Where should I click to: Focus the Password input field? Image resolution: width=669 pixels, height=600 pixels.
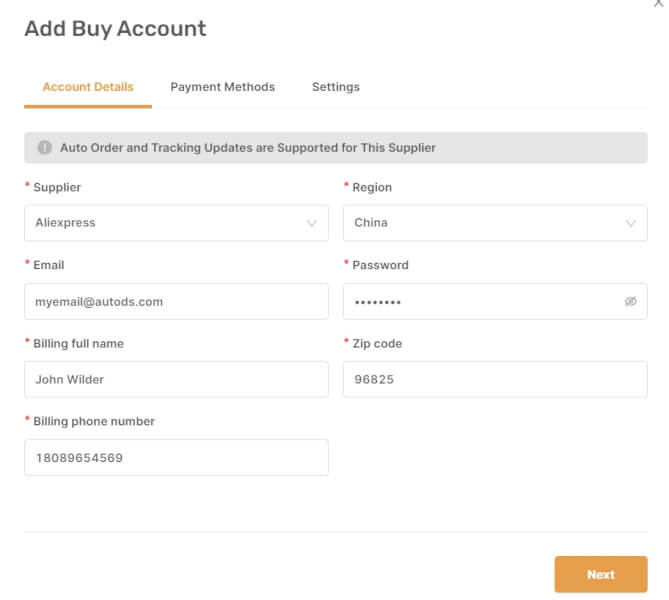click(495, 302)
